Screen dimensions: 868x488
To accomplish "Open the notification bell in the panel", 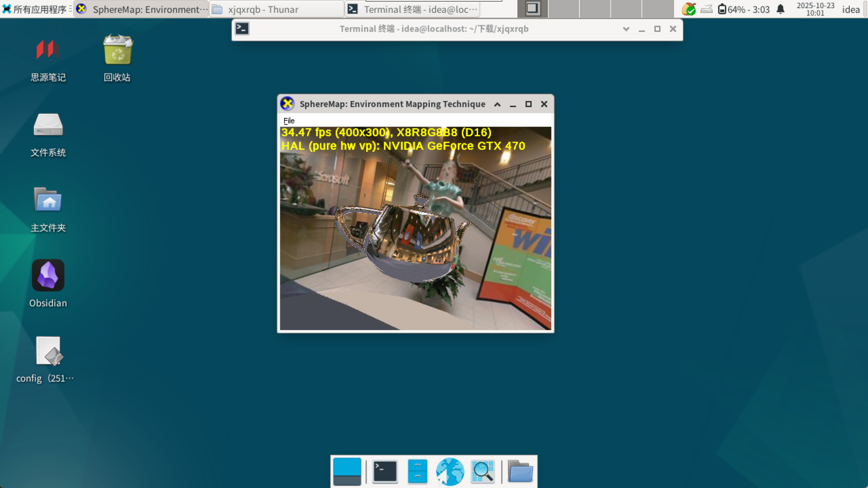I will [781, 9].
